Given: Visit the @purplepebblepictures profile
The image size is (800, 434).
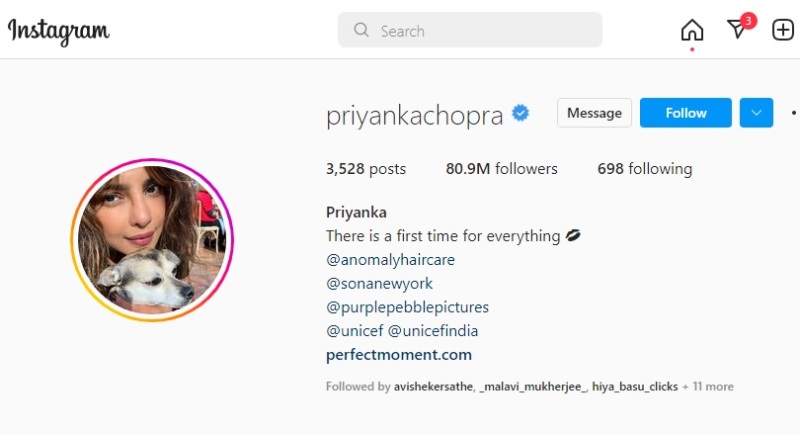Looking at the screenshot, I should coord(407,307).
